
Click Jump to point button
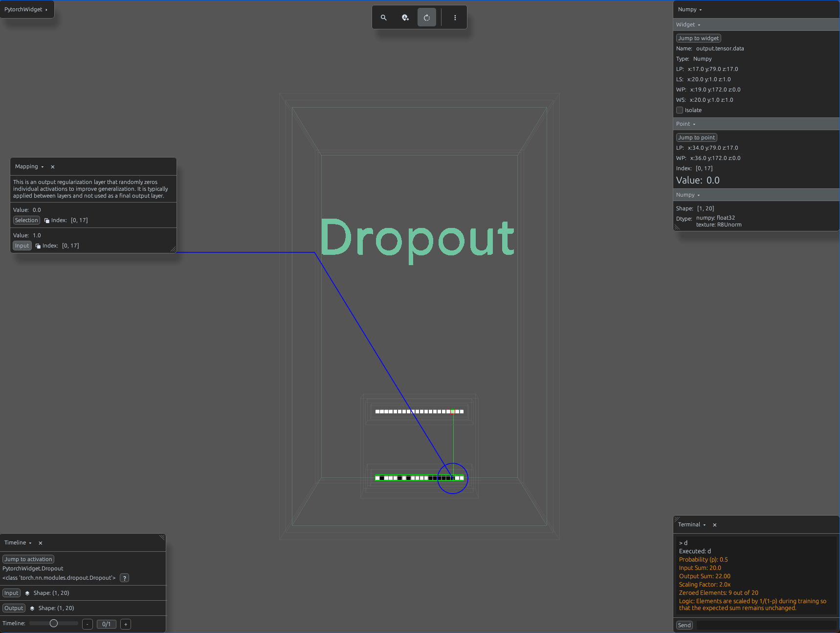click(x=696, y=137)
